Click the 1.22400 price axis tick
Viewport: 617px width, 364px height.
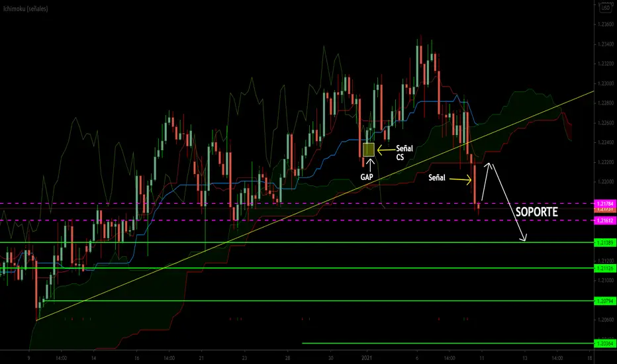(x=606, y=142)
